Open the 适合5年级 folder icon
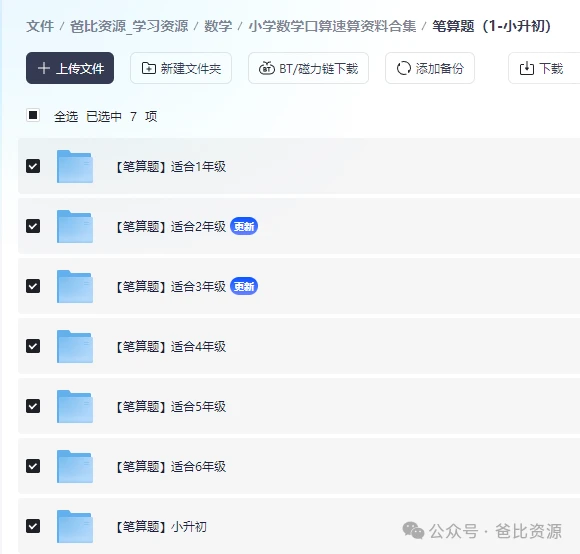Screen dimensions: 580x554 [75, 406]
